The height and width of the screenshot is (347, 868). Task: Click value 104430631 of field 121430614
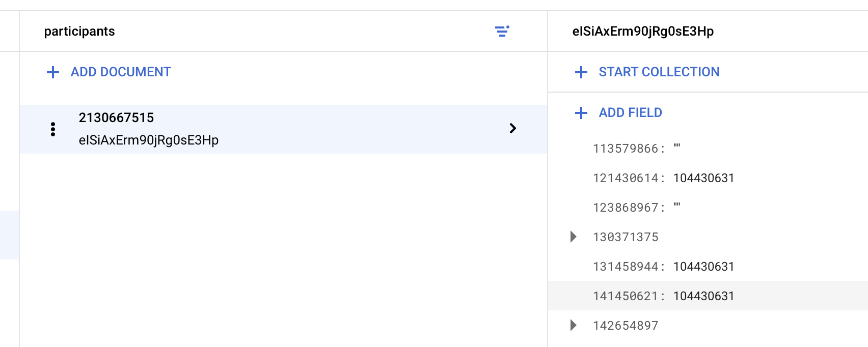click(x=703, y=178)
